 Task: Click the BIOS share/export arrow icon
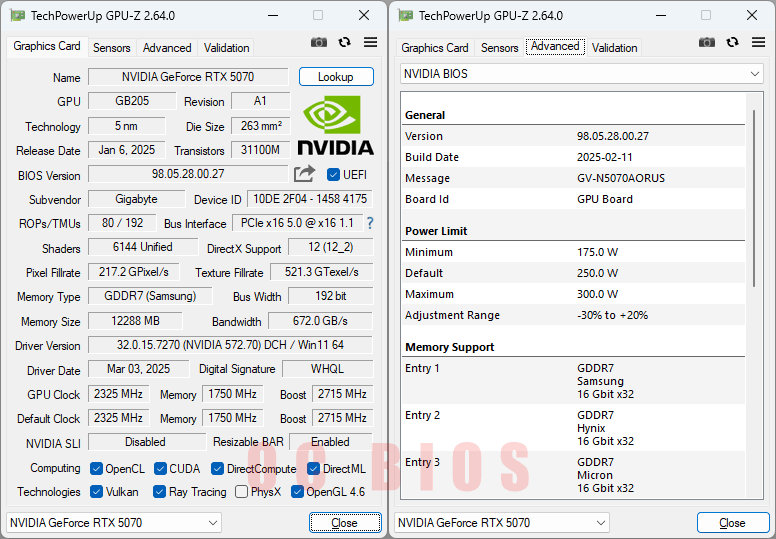pyautogui.click(x=304, y=174)
